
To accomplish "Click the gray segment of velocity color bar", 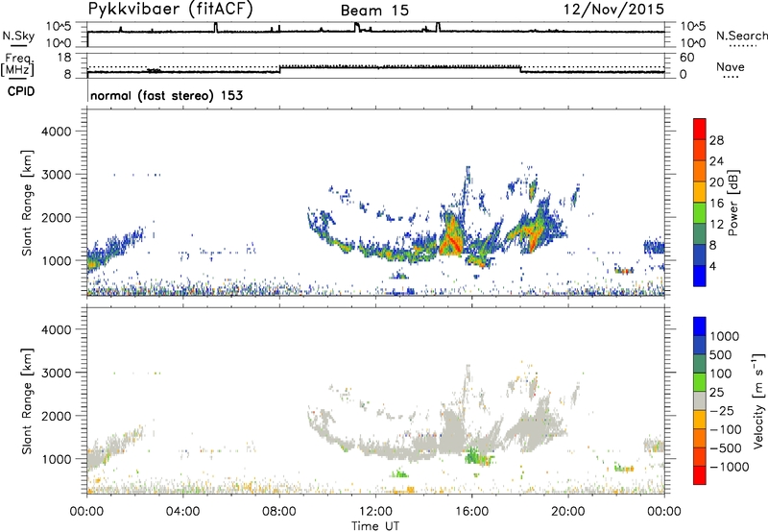I will (x=700, y=400).
